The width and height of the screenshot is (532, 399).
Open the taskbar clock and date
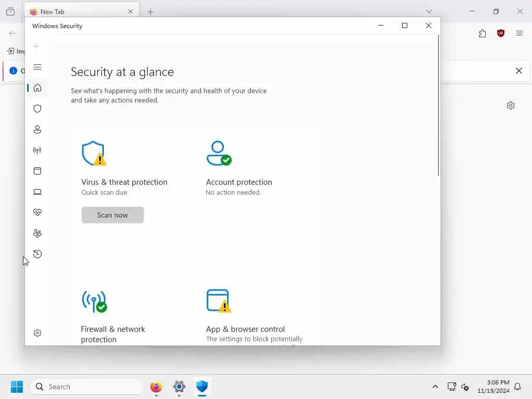point(494,387)
